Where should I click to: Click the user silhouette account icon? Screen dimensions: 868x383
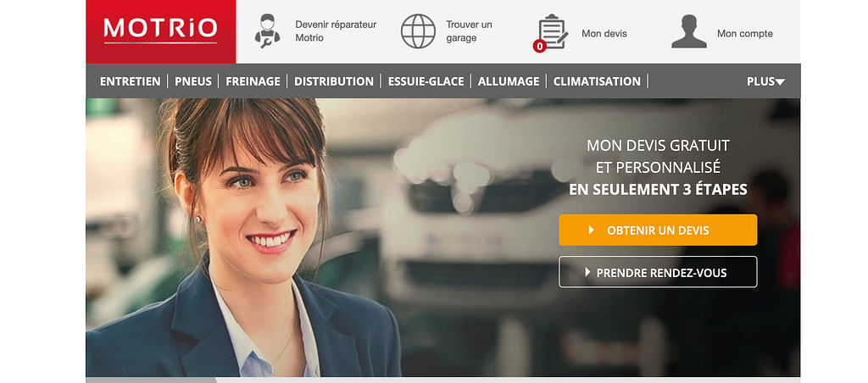pos(688,31)
